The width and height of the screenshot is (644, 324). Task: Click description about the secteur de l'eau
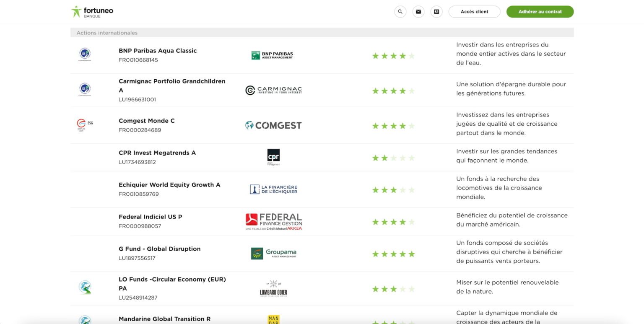[x=511, y=54]
